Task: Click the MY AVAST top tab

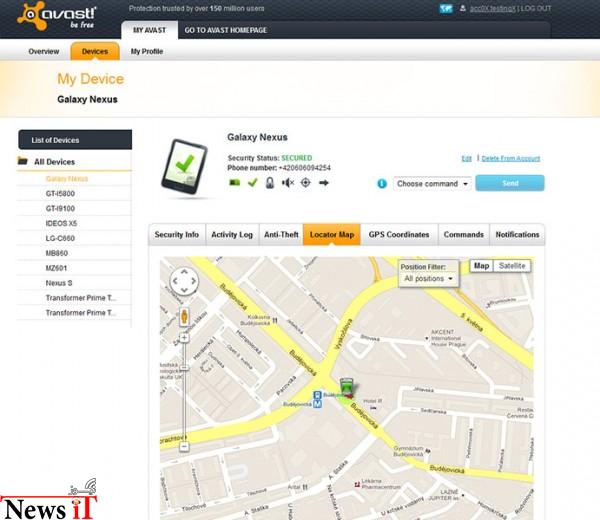Action: (x=150, y=30)
